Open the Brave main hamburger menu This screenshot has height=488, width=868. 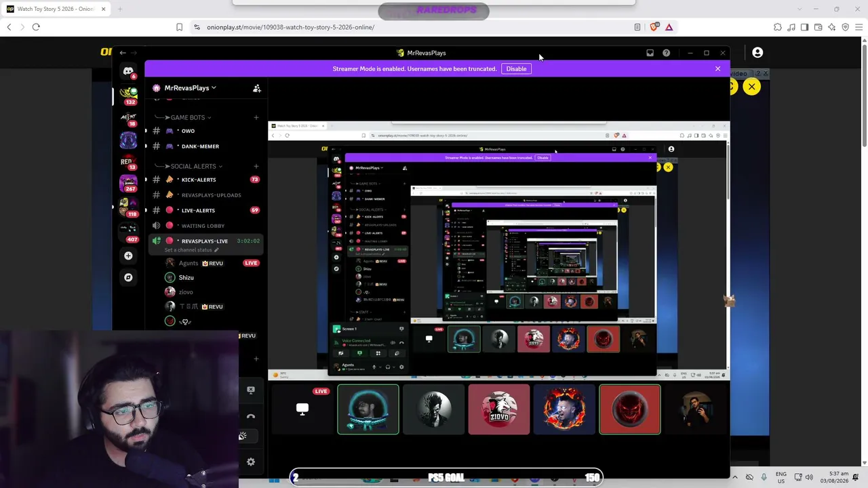coord(859,27)
